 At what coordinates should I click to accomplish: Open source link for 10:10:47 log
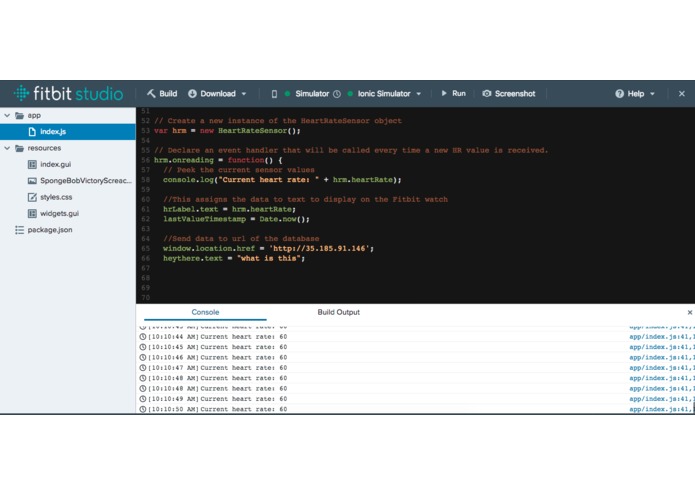click(x=661, y=368)
